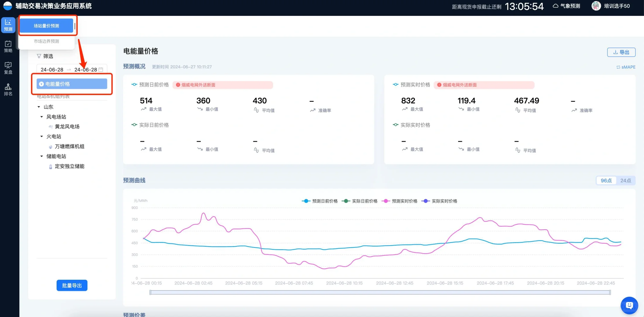Click the 批量导出 button

point(72,285)
